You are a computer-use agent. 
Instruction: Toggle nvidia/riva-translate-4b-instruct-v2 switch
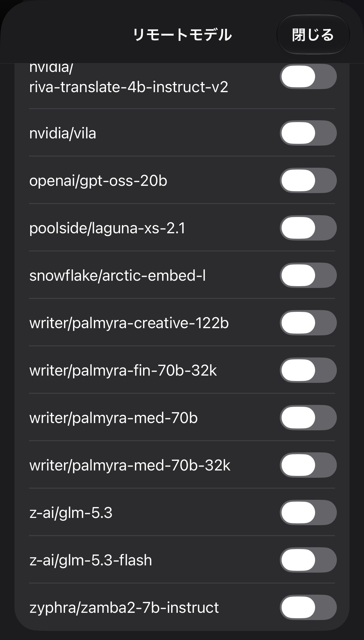click(x=308, y=76)
